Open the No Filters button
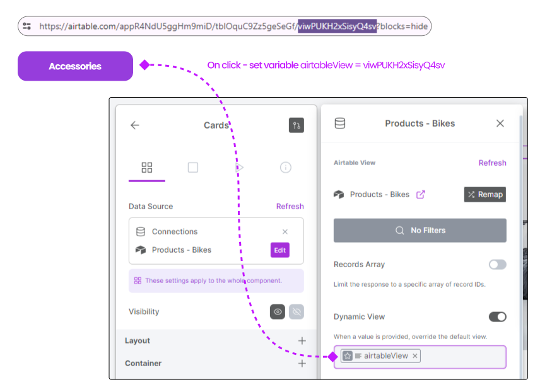This screenshot has width=552, height=392. pos(420,230)
